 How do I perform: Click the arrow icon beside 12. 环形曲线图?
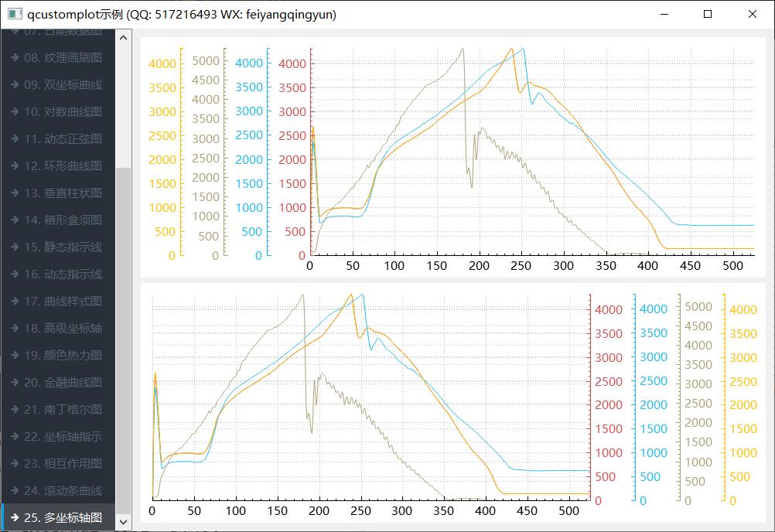[14, 166]
